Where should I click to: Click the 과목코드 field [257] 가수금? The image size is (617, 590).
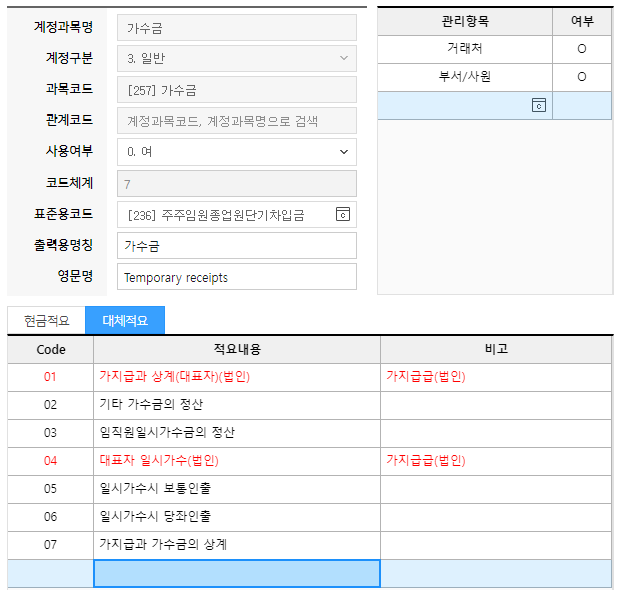click(237, 90)
